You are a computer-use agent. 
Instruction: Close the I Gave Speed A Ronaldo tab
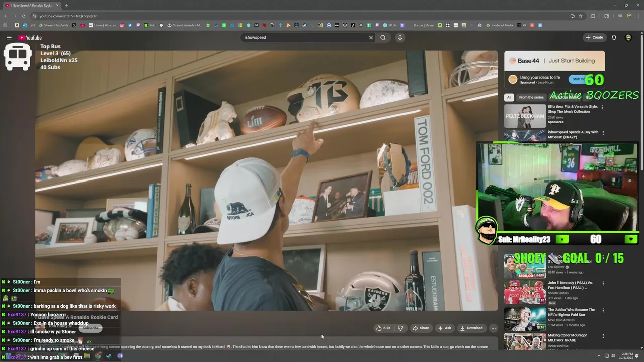coord(57,5)
